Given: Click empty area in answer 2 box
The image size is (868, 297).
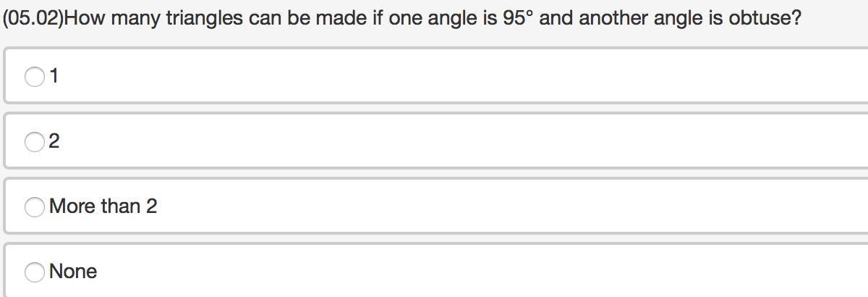Looking at the screenshot, I should tap(463, 141).
